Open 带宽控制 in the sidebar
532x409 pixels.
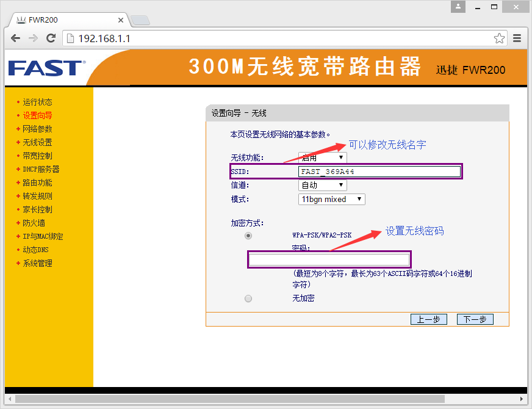37,156
